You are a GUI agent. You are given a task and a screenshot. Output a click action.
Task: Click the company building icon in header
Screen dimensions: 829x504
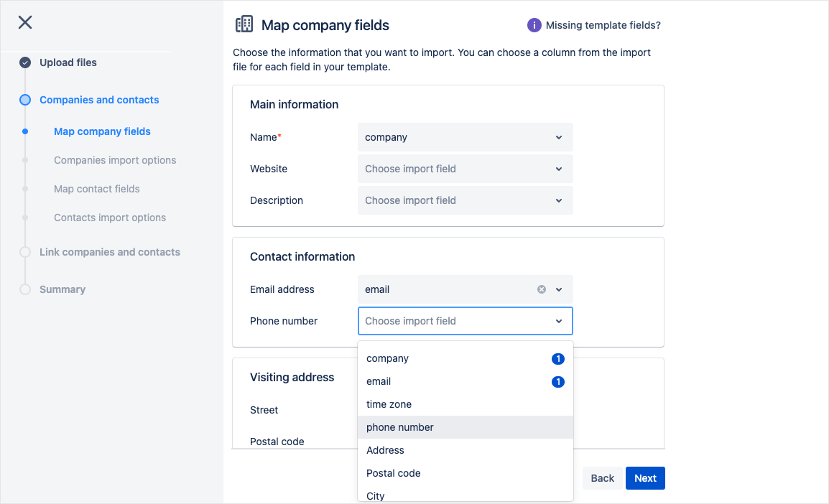(244, 24)
